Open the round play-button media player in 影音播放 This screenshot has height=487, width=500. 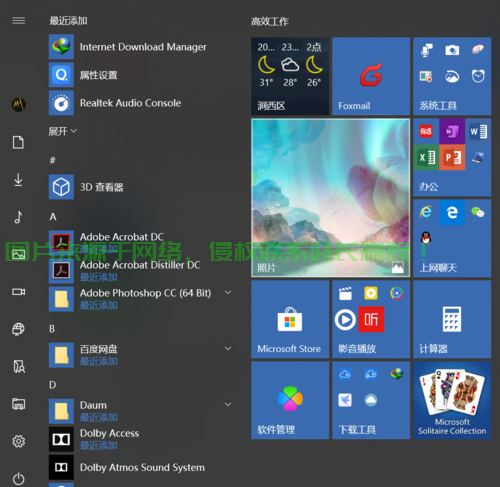point(345,319)
